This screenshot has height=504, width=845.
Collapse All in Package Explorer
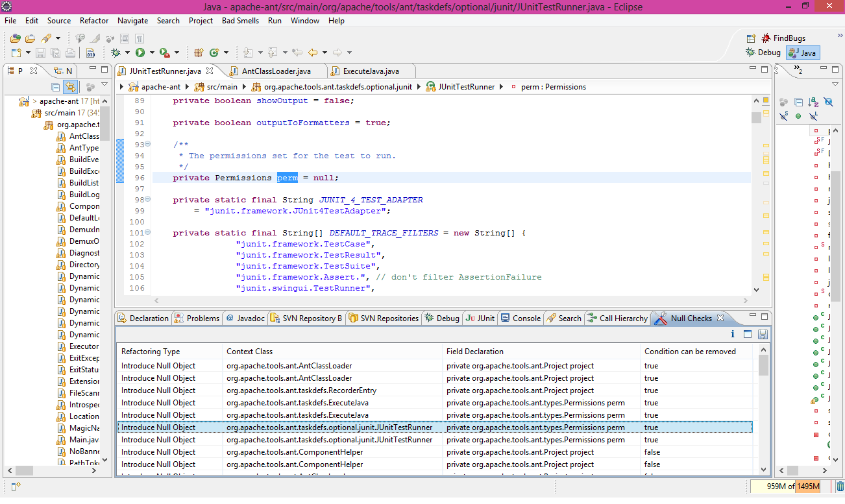point(56,88)
